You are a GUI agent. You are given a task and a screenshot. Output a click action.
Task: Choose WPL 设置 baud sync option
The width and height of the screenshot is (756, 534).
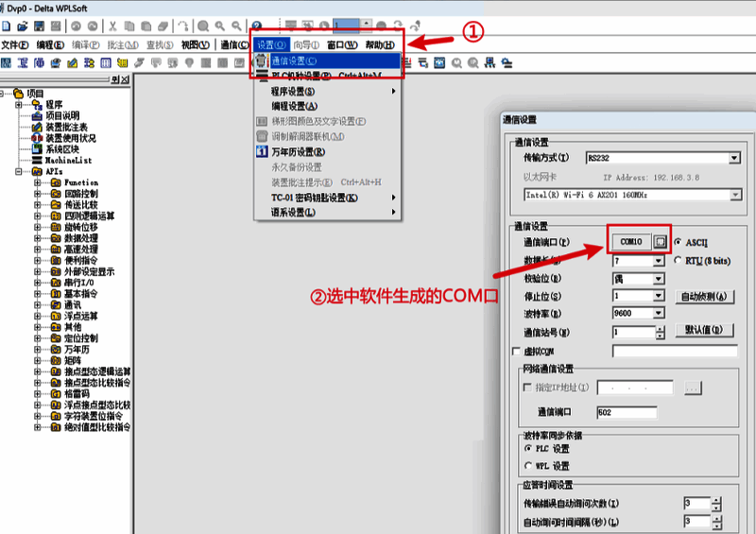(528, 466)
